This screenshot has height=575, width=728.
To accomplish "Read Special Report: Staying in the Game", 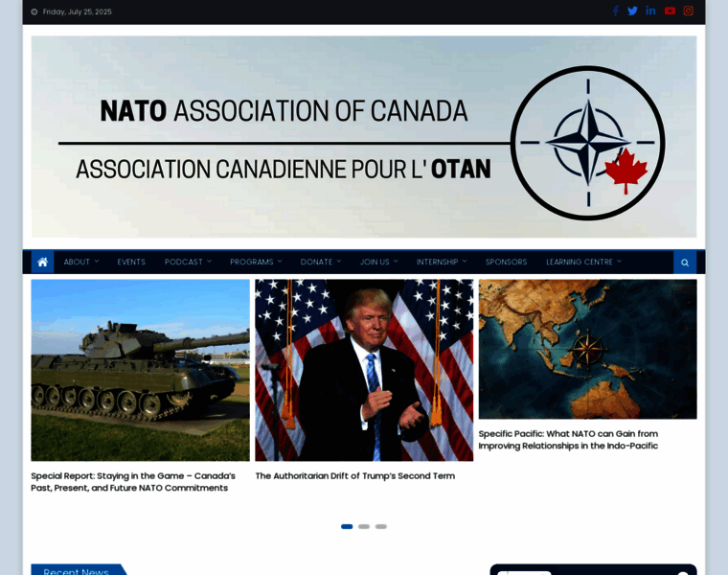I will [133, 482].
